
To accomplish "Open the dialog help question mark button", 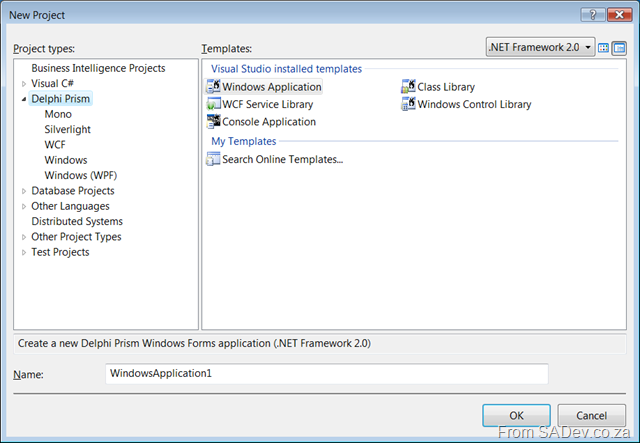I will 593,15.
